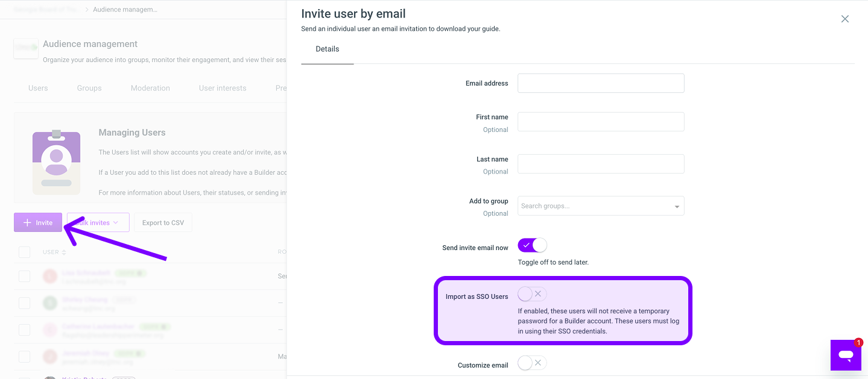868x379 pixels.
Task: Click the First name text field
Action: 601,122
